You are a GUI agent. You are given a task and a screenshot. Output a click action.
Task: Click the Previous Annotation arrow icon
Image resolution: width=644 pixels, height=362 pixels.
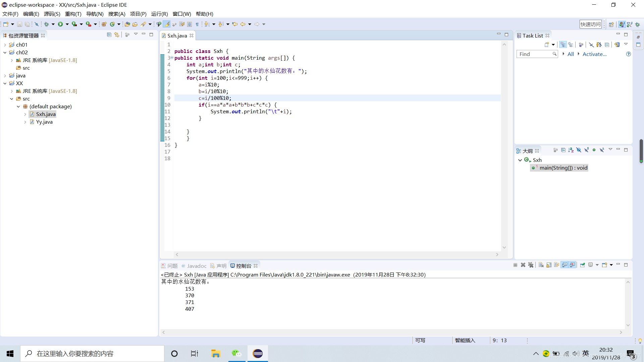pos(221,24)
